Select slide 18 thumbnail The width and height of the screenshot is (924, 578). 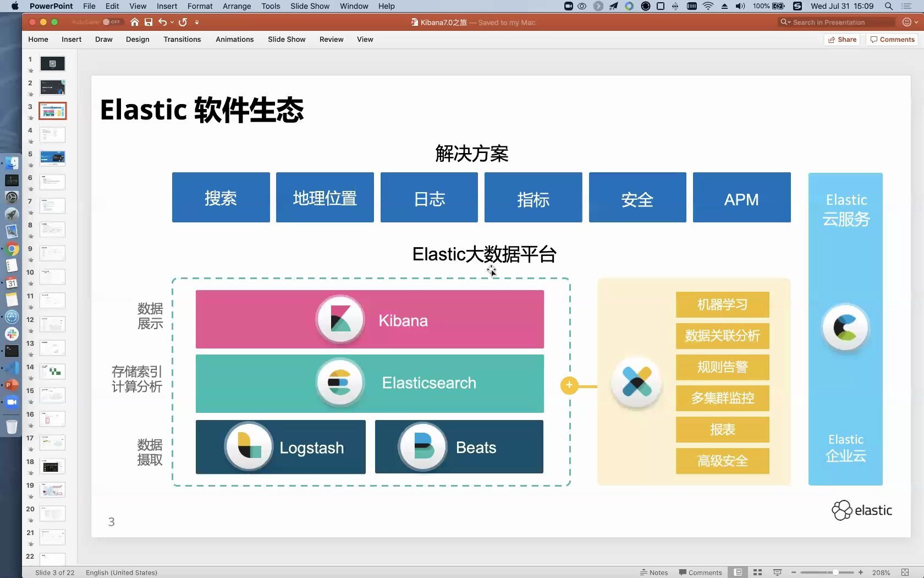53,466
